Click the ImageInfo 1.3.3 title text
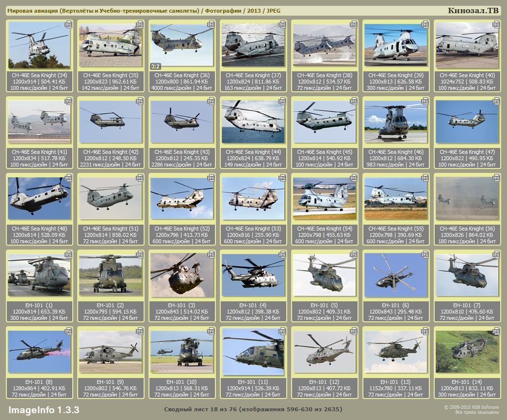Image resolution: width=507 pixels, height=420 pixels. pyautogui.click(x=44, y=409)
